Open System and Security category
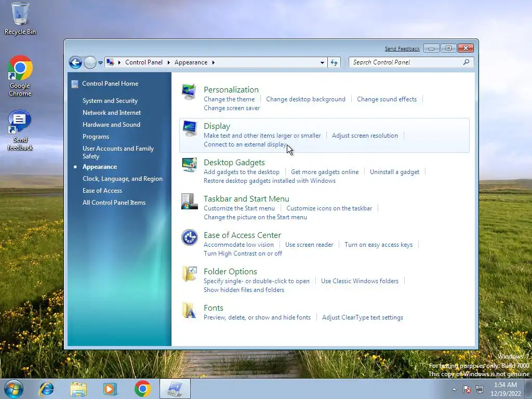 (110, 101)
